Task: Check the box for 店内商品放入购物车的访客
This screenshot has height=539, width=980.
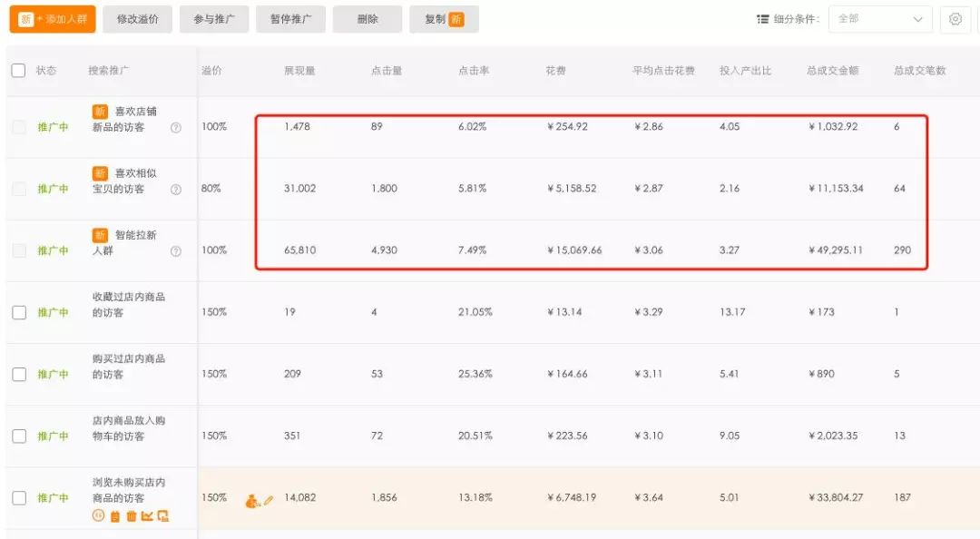Action: coord(19,436)
